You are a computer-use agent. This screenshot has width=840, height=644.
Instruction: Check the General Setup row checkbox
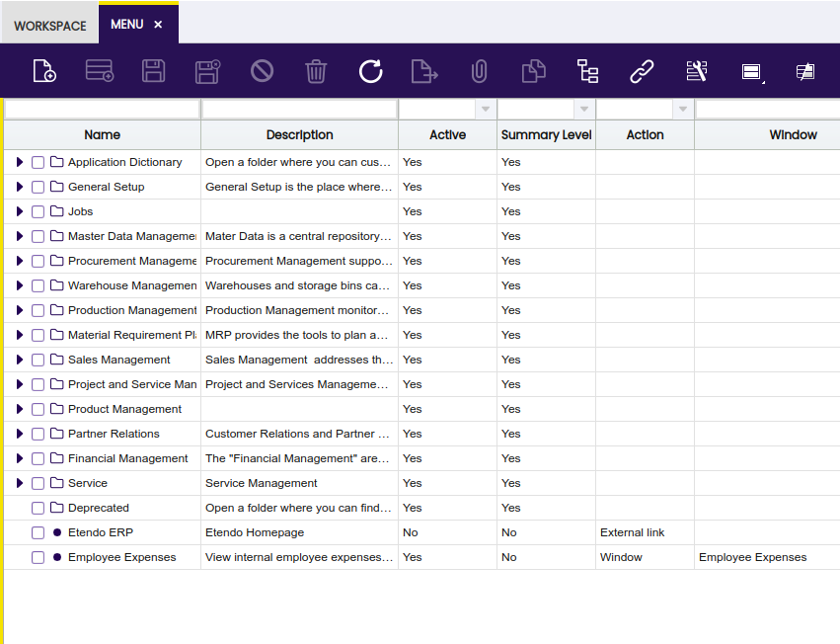point(38,187)
